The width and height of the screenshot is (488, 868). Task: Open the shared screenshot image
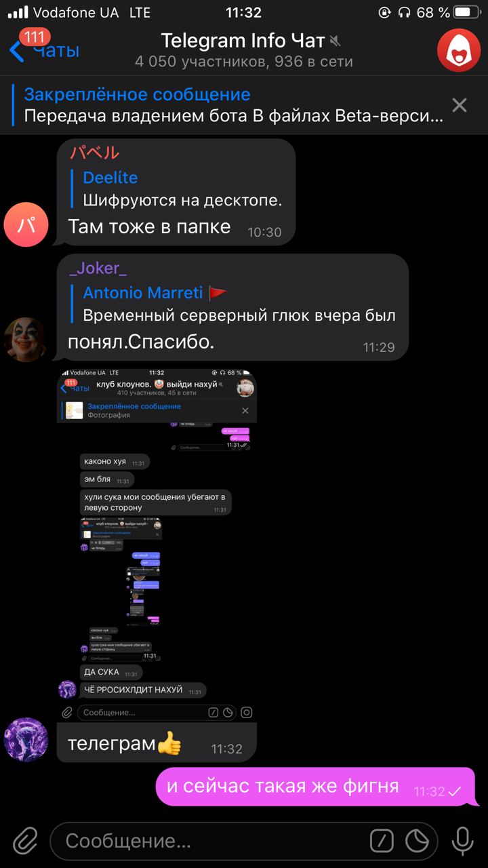157,536
